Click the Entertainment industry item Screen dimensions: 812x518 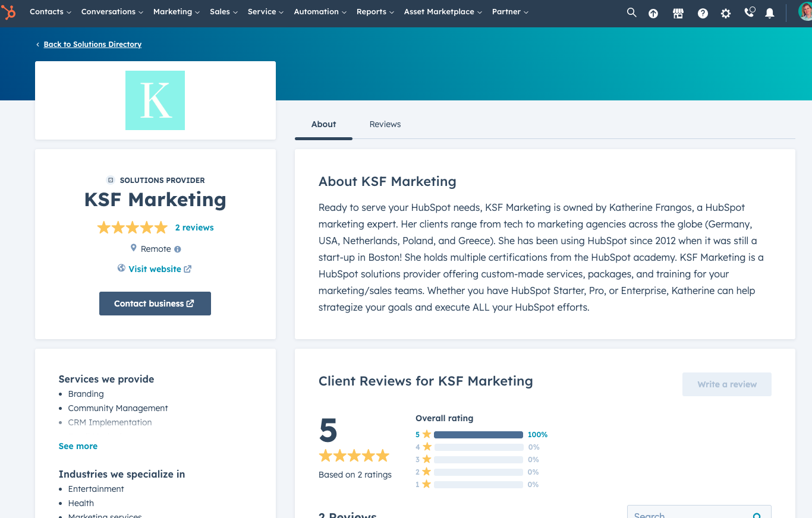[x=96, y=489]
